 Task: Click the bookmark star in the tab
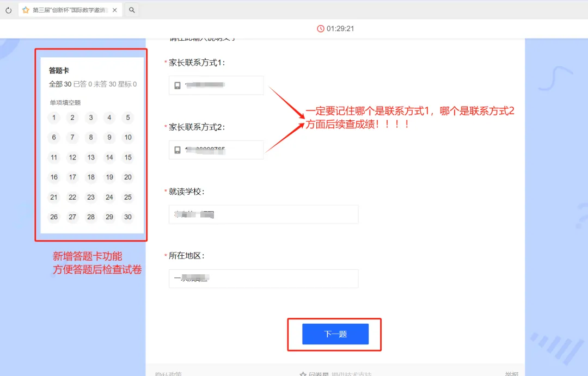point(26,9)
